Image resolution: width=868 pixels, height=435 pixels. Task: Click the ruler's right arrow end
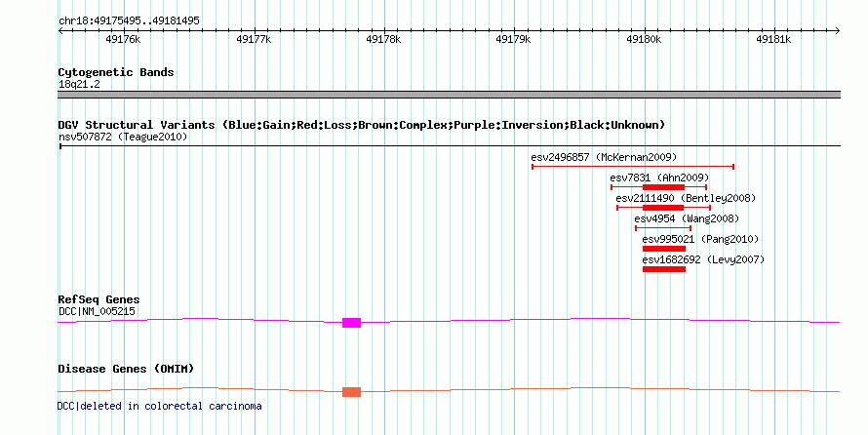[838, 31]
